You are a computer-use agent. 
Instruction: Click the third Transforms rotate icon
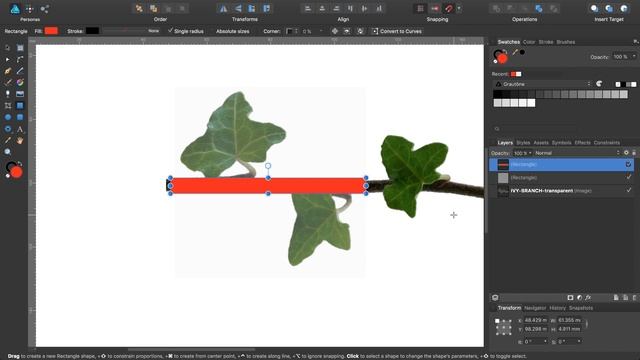pos(252,8)
